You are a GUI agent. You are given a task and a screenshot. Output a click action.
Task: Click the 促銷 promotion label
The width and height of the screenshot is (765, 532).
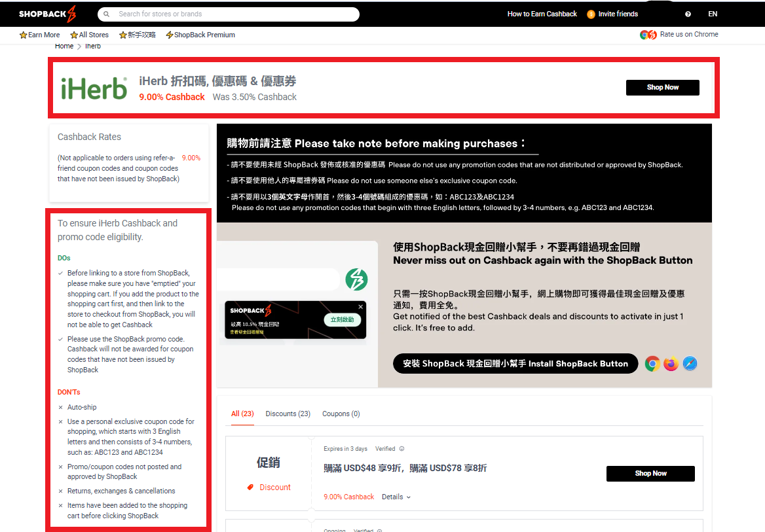point(269,462)
